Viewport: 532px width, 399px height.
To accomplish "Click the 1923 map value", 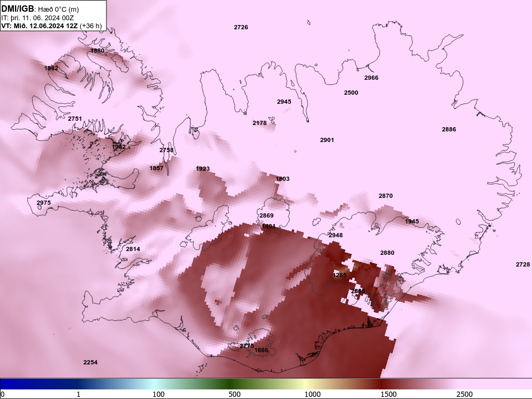I will (x=203, y=169).
